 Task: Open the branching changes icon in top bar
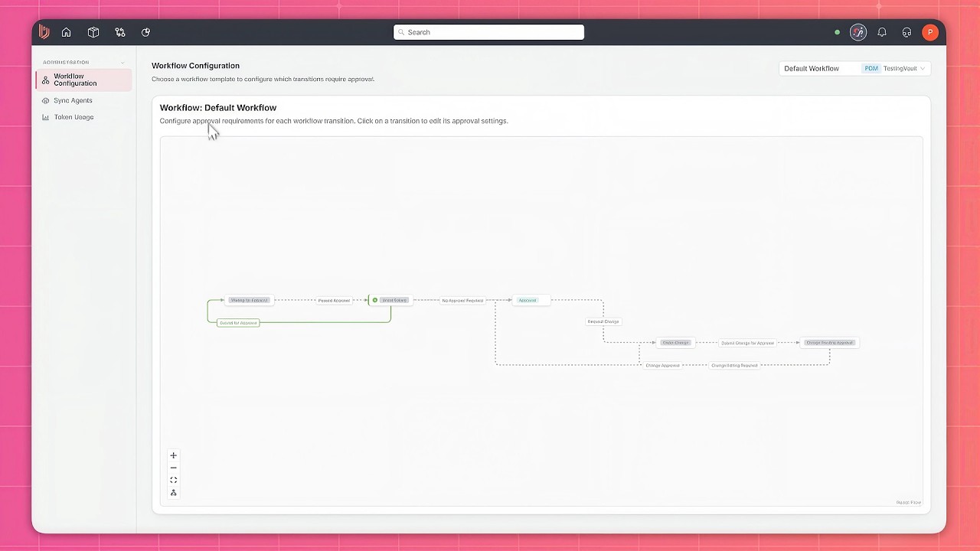point(120,32)
